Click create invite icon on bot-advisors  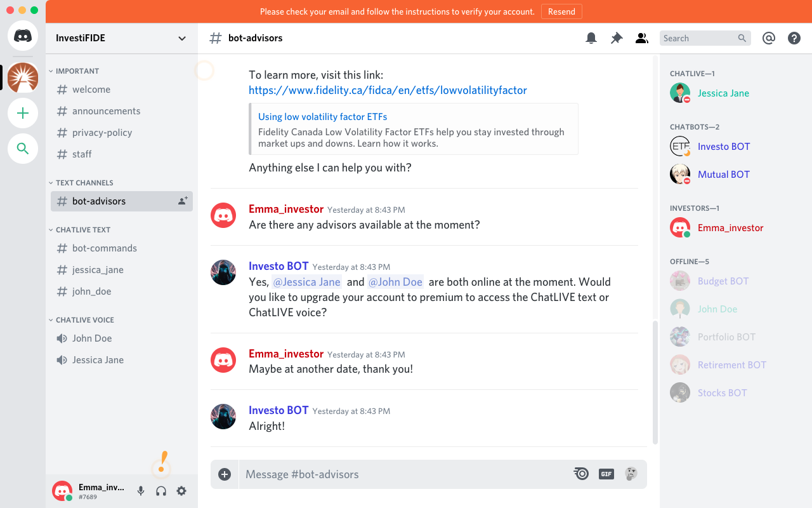[183, 201]
